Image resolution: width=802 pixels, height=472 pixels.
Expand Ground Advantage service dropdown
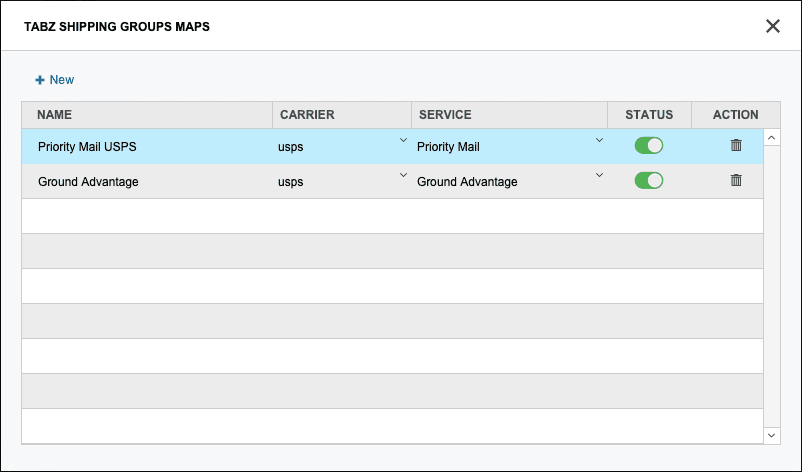click(599, 176)
